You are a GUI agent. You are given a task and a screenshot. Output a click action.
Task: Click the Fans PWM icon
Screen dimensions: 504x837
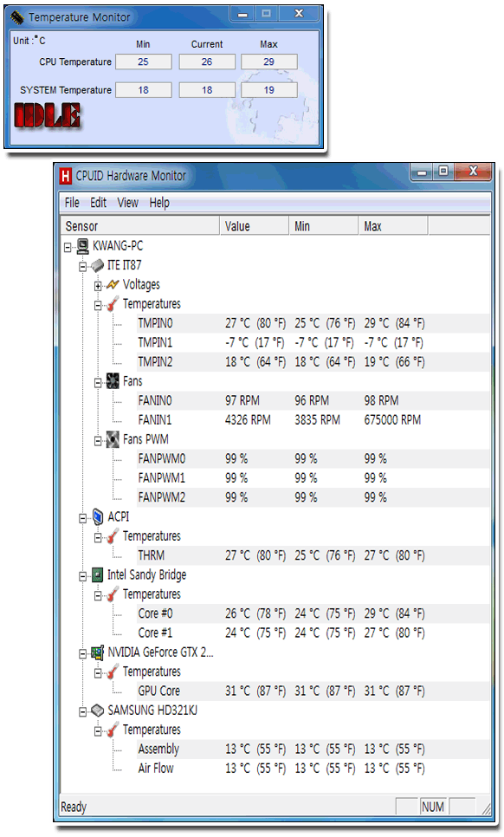113,439
